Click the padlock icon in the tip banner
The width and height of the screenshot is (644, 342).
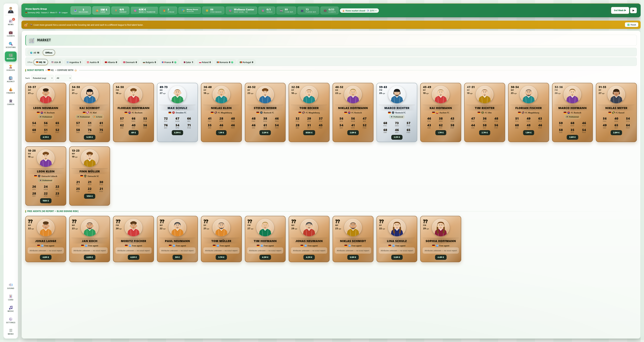(x=26, y=25)
